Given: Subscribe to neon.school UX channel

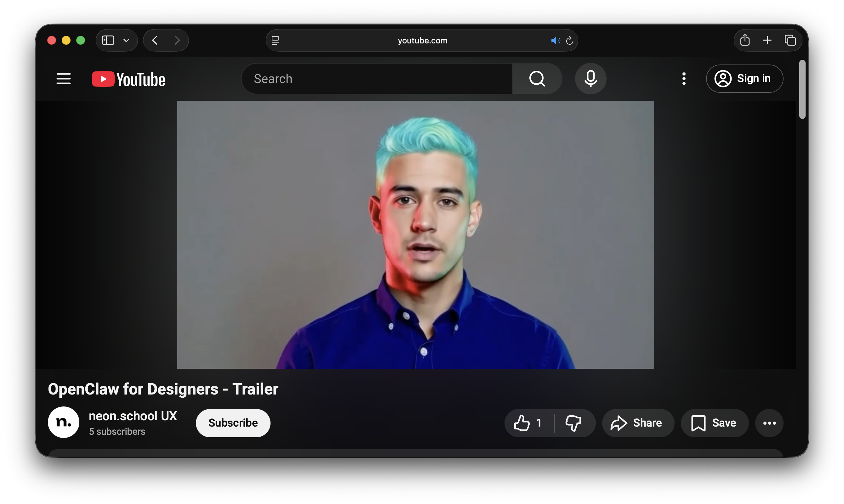Looking at the screenshot, I should tap(233, 423).
